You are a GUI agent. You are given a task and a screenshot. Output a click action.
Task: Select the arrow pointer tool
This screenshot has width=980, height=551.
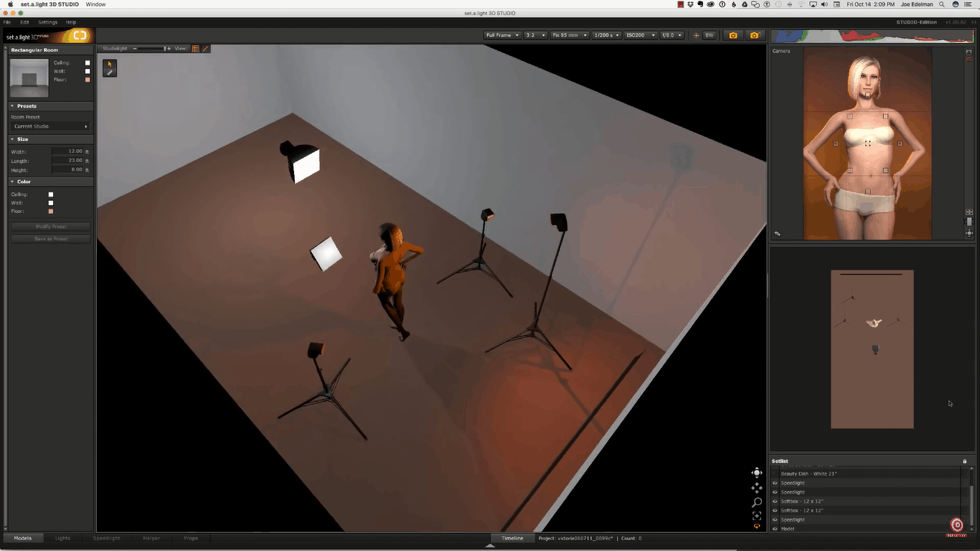coord(110,64)
